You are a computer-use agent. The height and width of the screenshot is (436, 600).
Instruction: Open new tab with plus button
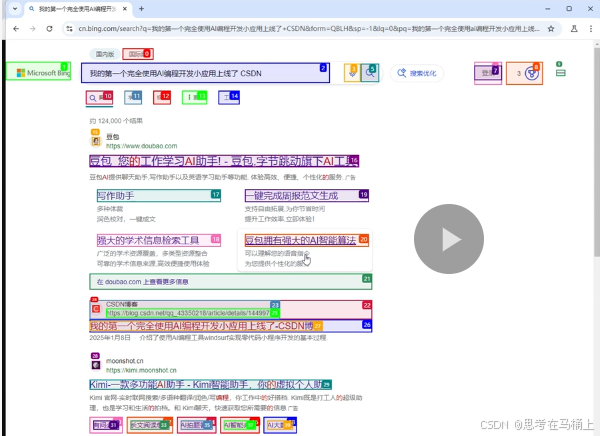(x=141, y=8)
